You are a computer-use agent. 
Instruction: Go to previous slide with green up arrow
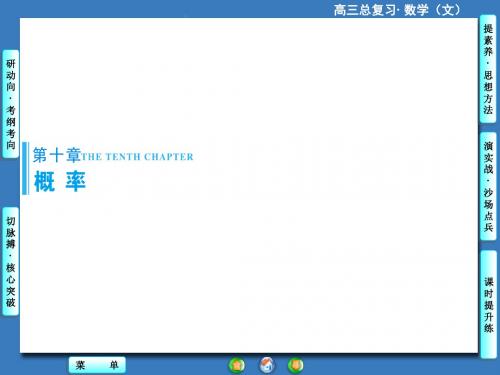click(237, 365)
